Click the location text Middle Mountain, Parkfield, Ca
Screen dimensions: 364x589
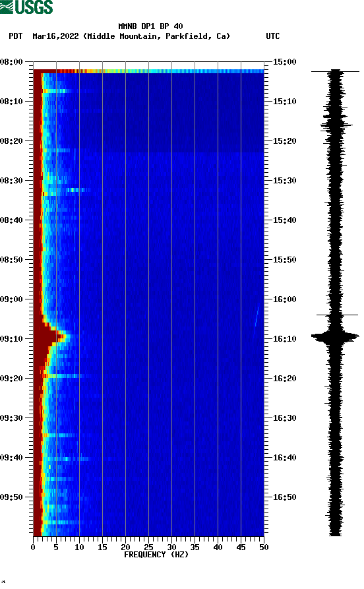(x=157, y=36)
